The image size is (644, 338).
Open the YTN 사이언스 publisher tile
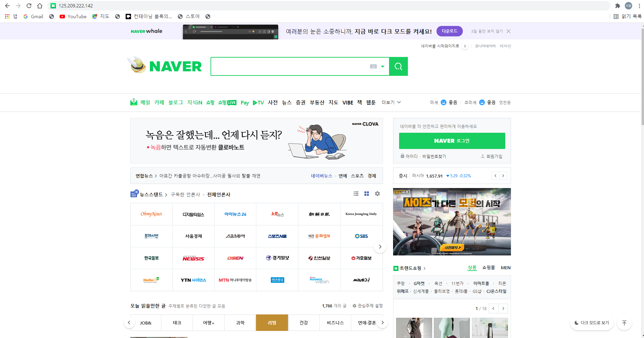click(x=193, y=280)
